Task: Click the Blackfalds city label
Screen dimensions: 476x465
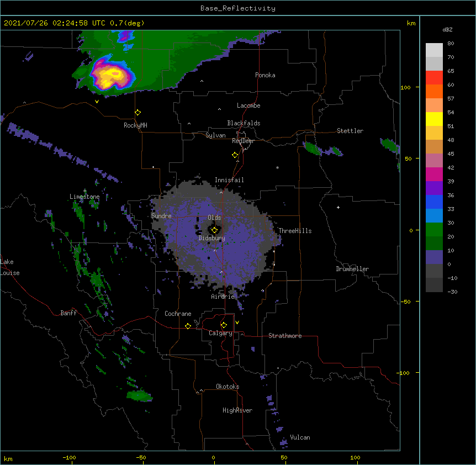Action: pyautogui.click(x=244, y=123)
